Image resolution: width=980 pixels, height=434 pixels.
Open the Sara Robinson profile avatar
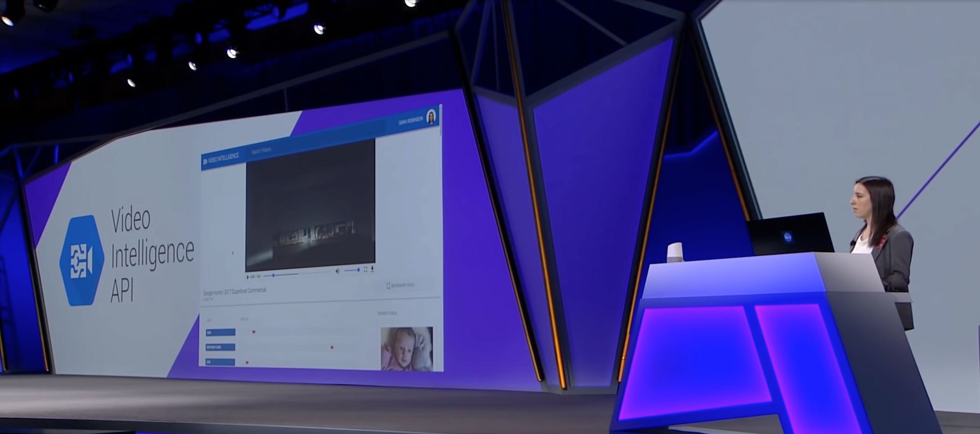point(431,117)
